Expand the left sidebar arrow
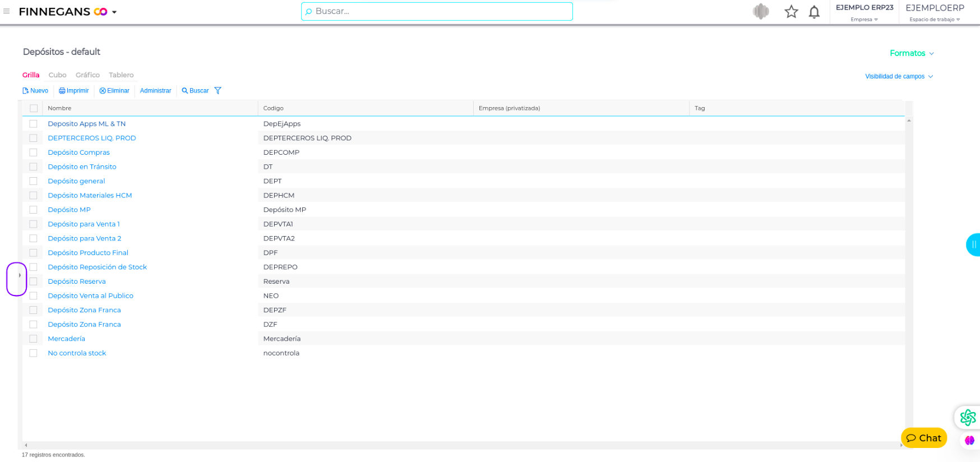Screen dimensions: 980x462 click(x=20, y=275)
